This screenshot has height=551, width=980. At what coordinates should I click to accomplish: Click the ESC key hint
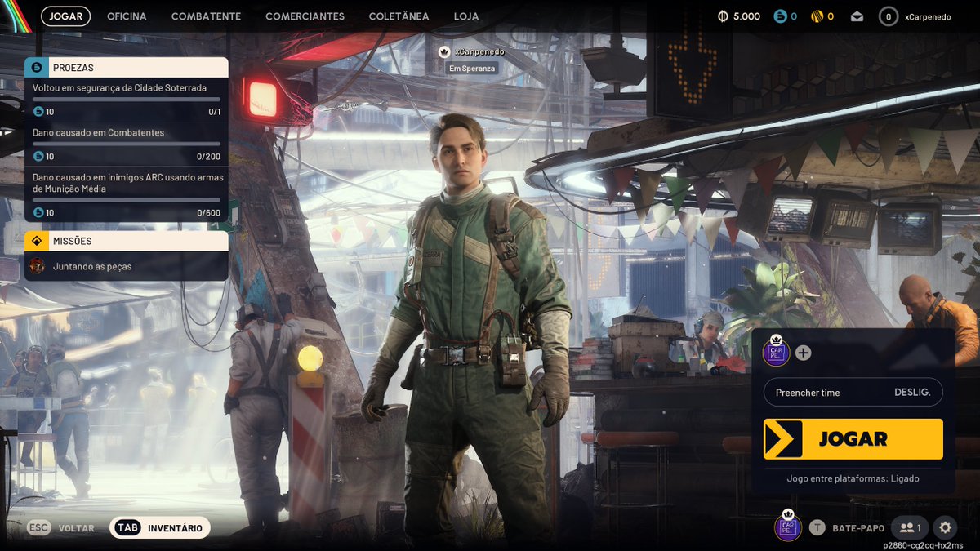(x=39, y=528)
